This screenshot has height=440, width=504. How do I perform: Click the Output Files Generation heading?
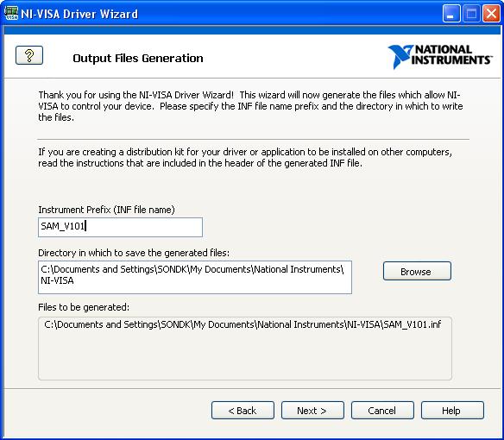point(138,59)
